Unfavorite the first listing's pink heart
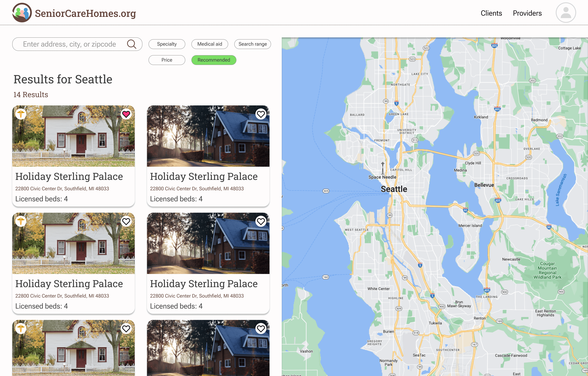 [x=126, y=114]
